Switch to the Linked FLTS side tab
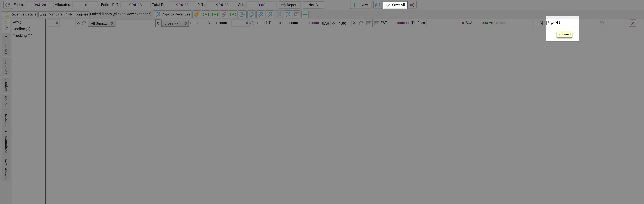 point(6,44)
